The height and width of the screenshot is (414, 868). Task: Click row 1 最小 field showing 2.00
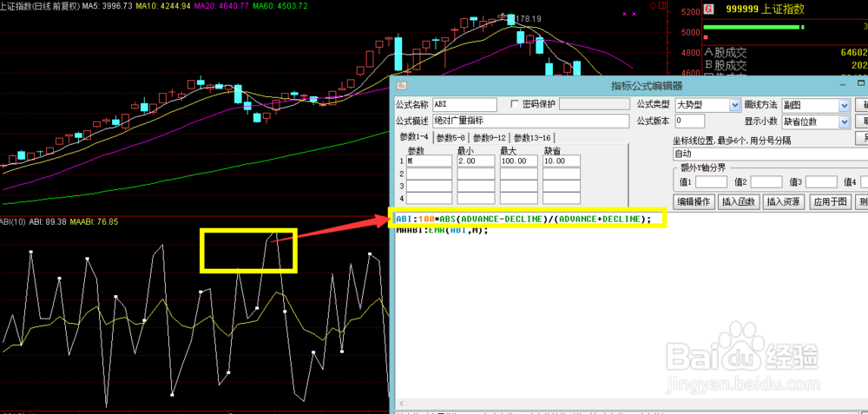tap(476, 161)
